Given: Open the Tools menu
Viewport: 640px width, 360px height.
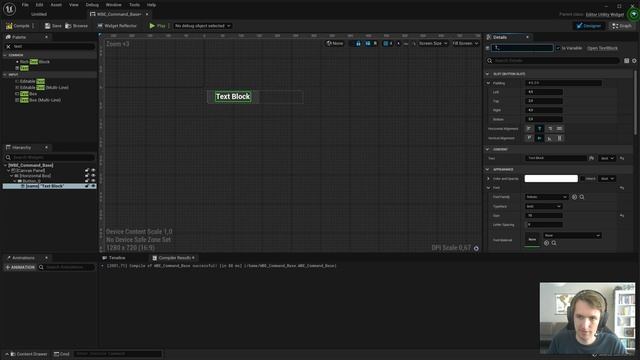Looking at the screenshot, I should click(134, 5).
